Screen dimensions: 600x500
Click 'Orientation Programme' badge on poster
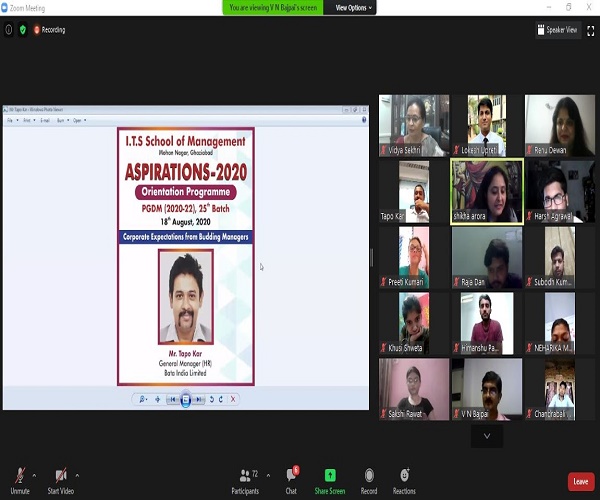[186, 192]
